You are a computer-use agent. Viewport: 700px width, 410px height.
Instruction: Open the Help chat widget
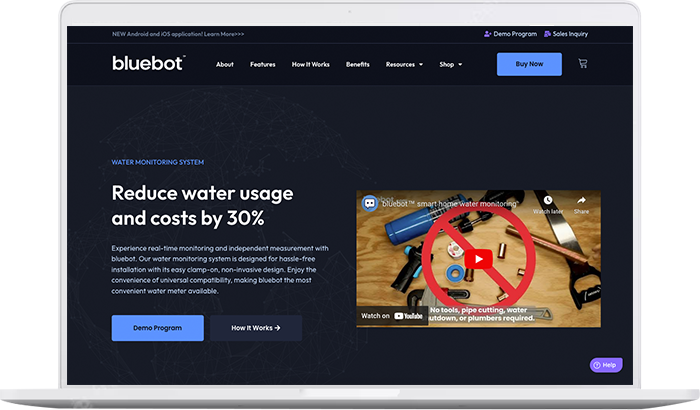pos(606,365)
